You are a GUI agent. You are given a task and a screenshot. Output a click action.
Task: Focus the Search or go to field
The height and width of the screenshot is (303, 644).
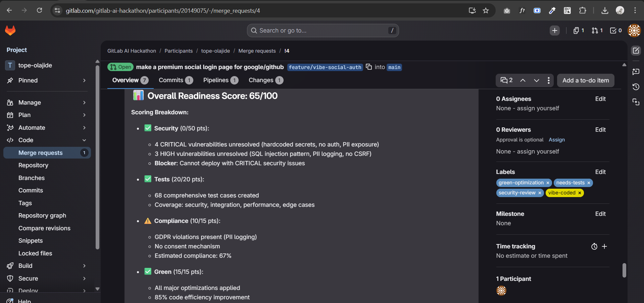(323, 31)
